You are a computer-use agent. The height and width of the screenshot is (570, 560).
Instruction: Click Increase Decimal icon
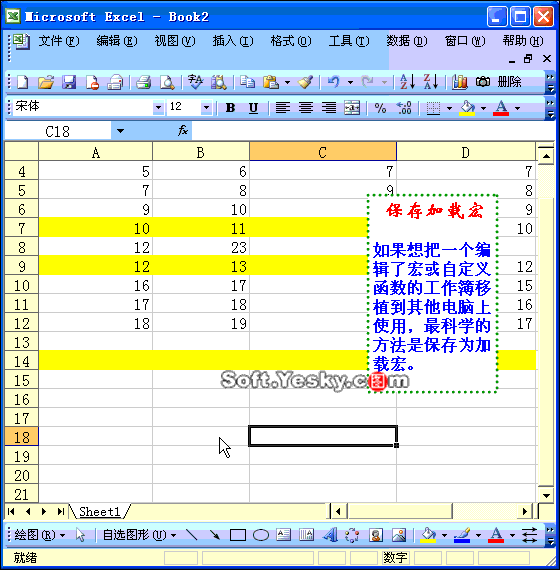click(404, 108)
